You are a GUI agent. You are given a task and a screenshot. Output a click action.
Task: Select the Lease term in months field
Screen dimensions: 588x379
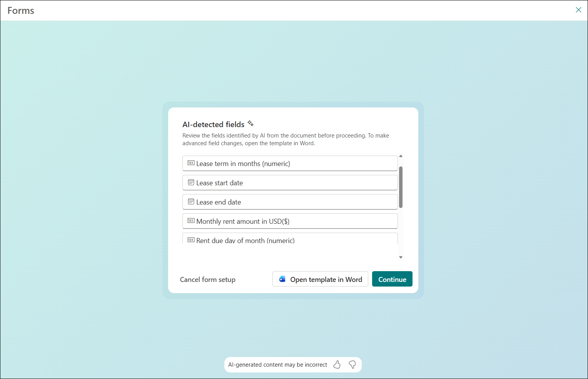point(290,163)
